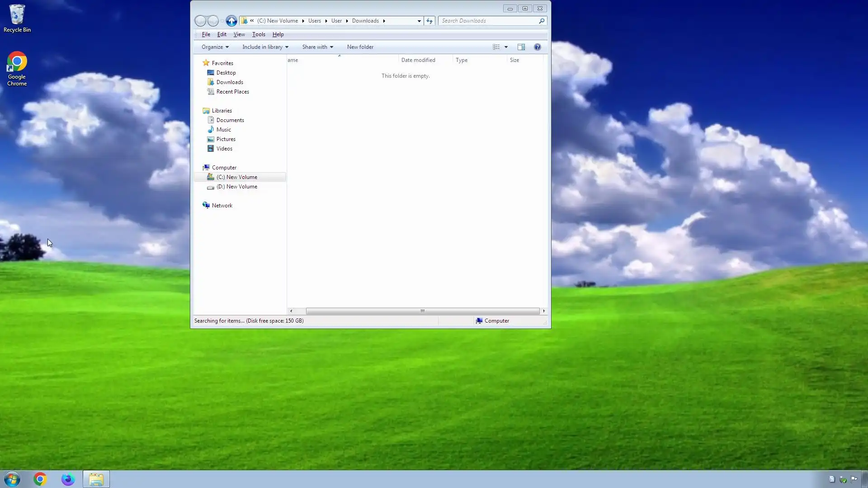Click the change view icon in the toolbar

[x=496, y=47]
